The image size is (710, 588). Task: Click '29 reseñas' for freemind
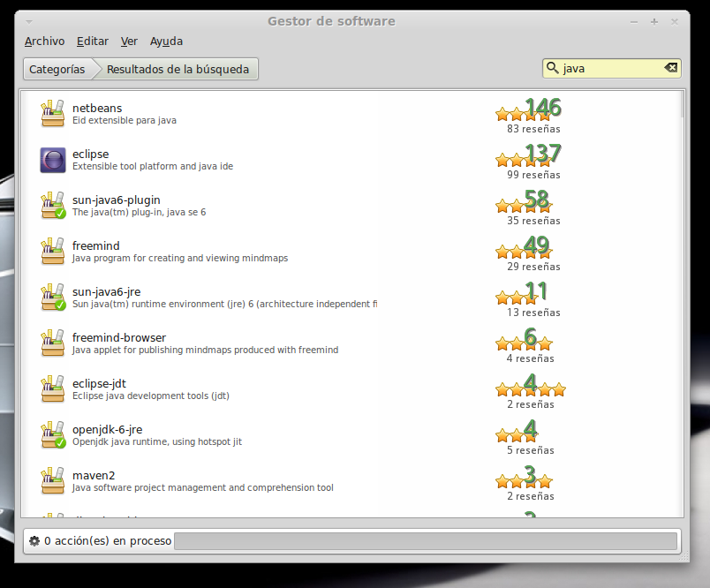533,267
